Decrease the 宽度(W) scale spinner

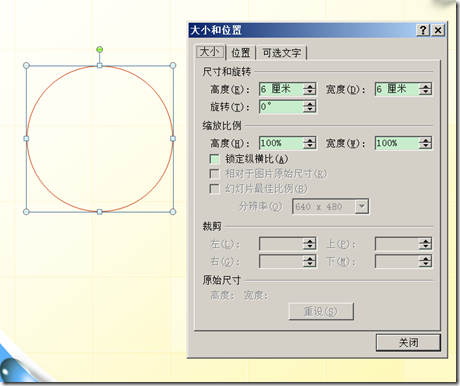(425, 146)
